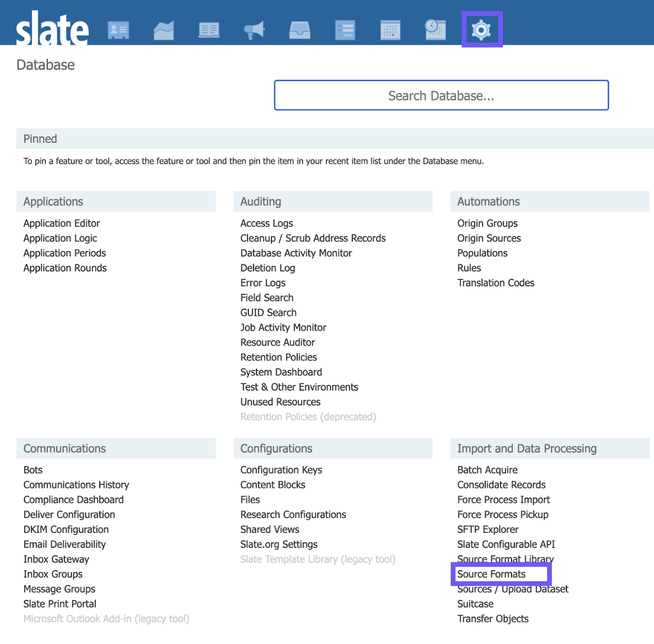Open the Reader book icon
This screenshot has width=654, height=644.
click(x=209, y=30)
